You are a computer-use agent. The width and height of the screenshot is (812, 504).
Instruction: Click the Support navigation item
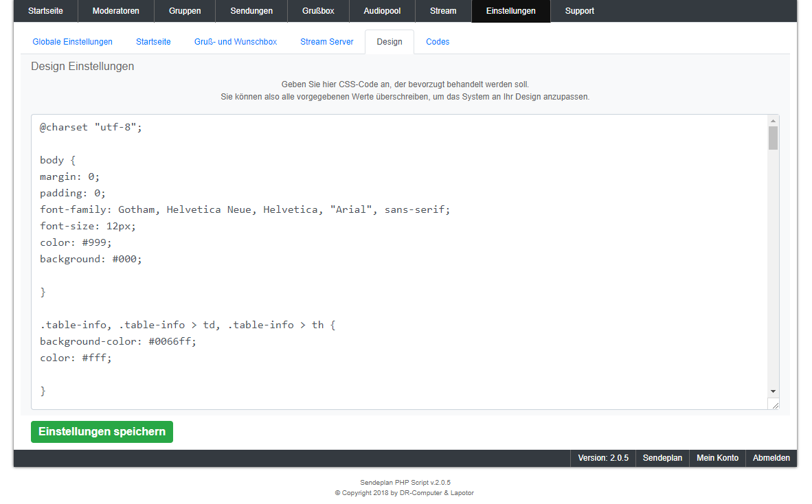coord(580,11)
